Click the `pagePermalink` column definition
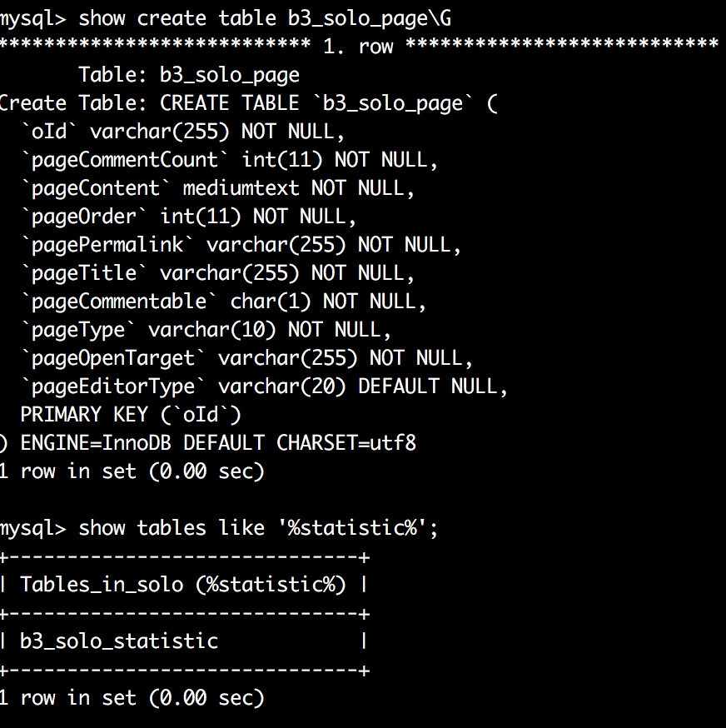 241,245
